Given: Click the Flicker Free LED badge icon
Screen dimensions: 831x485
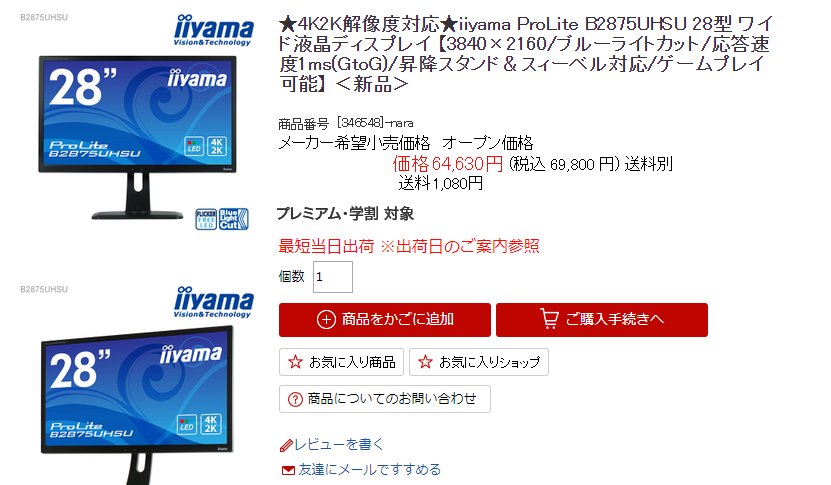Looking at the screenshot, I should (206, 219).
